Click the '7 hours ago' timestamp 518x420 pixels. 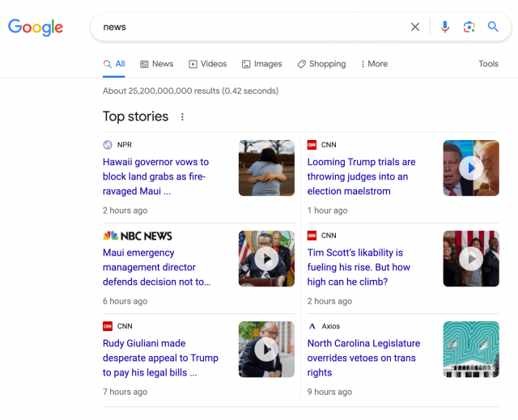tap(125, 392)
